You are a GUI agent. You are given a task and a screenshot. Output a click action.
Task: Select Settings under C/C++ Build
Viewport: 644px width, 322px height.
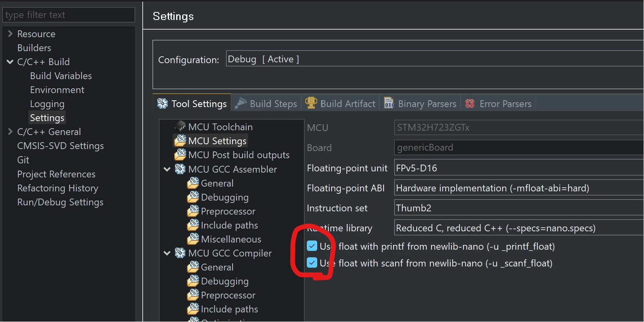tap(47, 118)
